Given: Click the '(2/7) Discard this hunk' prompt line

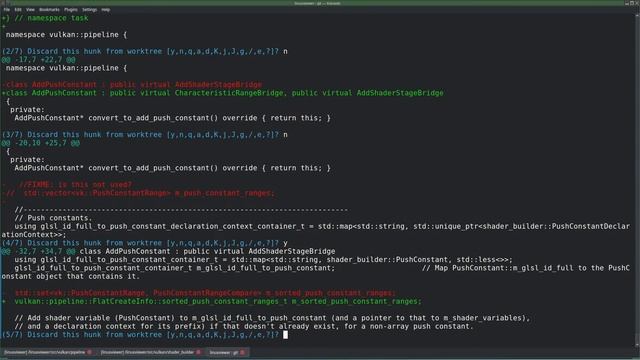Looking at the screenshot, I should pos(144,51).
